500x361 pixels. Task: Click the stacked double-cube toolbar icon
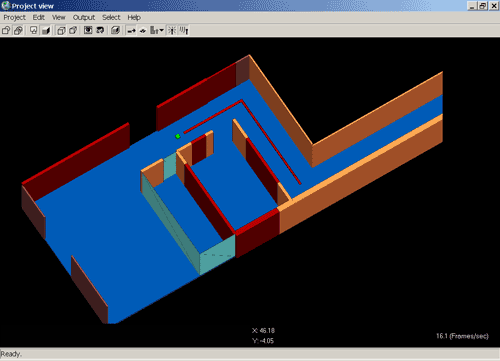18,31
